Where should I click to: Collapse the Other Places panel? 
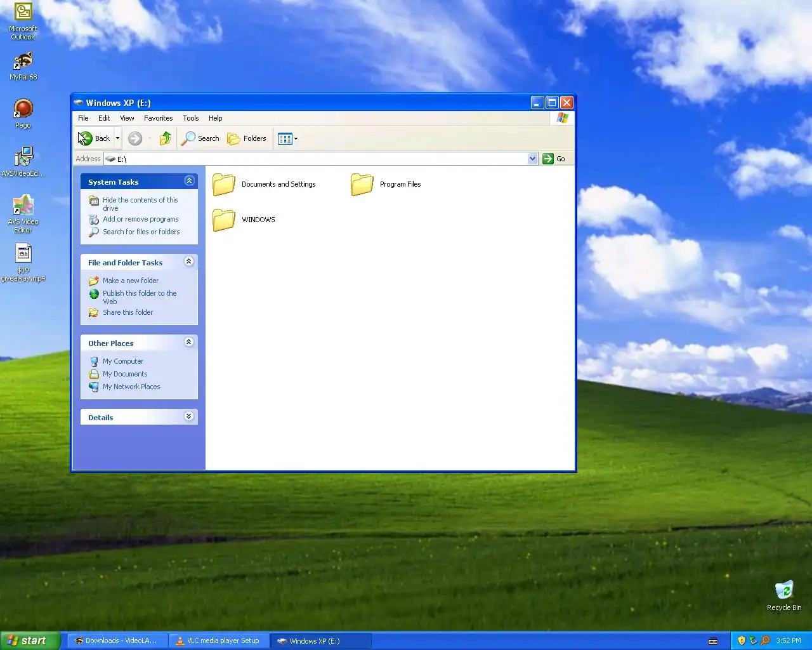[188, 342]
